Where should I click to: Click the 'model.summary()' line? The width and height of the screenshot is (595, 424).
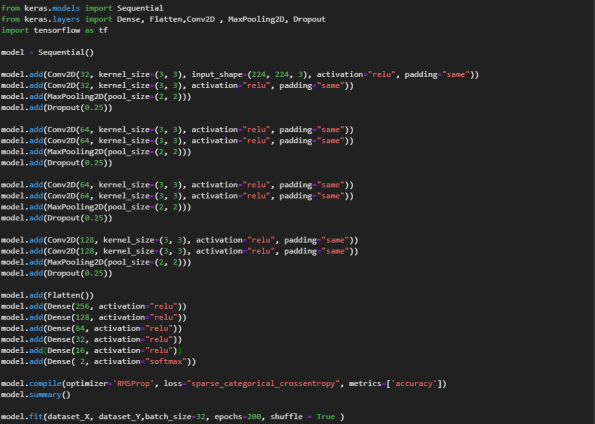36,394
